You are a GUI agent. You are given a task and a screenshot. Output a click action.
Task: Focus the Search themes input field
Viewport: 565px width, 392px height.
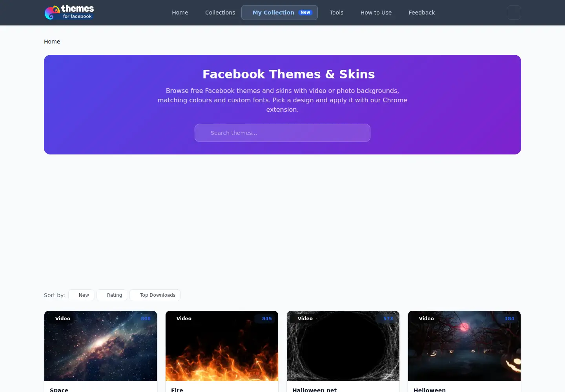(x=282, y=133)
